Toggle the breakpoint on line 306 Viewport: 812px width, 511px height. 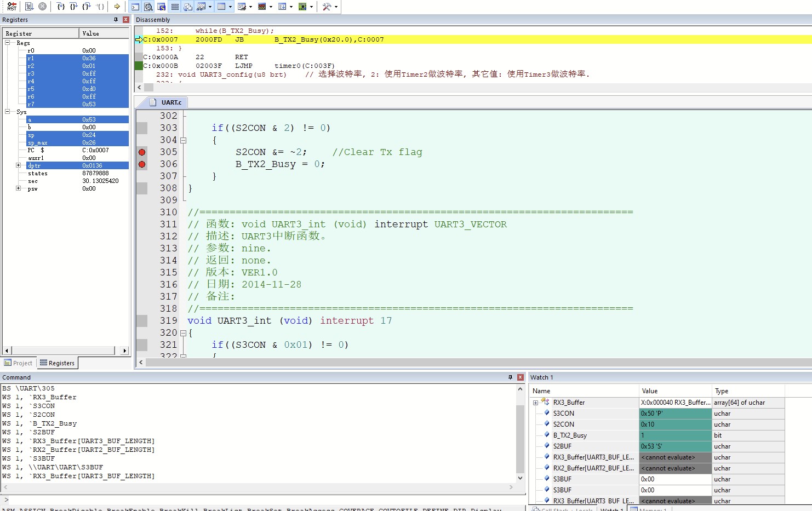142,164
